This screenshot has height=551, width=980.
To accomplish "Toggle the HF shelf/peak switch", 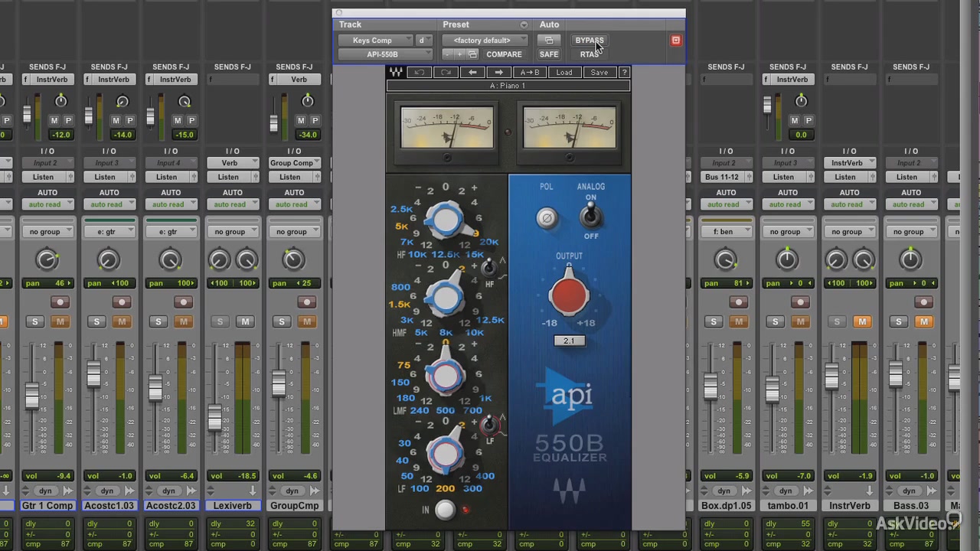I will tap(488, 268).
